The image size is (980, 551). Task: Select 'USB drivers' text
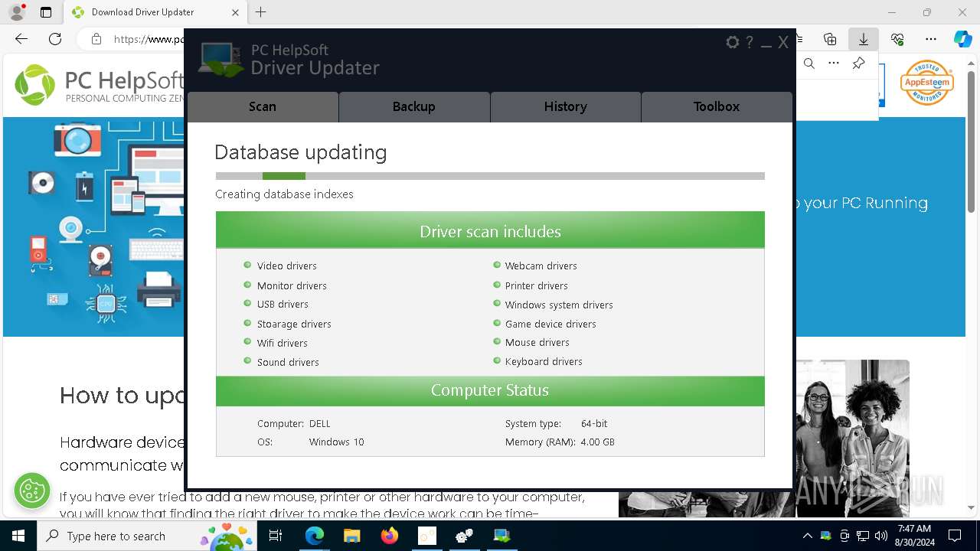pos(283,304)
